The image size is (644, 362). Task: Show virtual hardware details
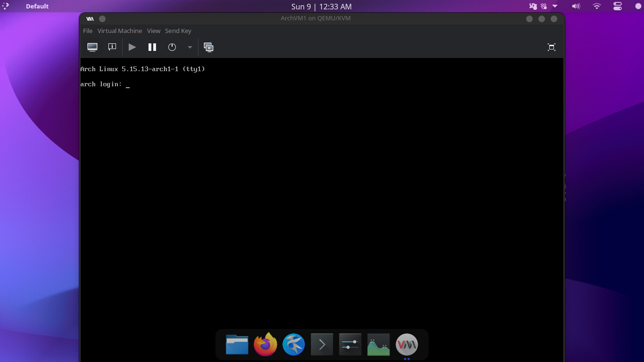(x=112, y=47)
